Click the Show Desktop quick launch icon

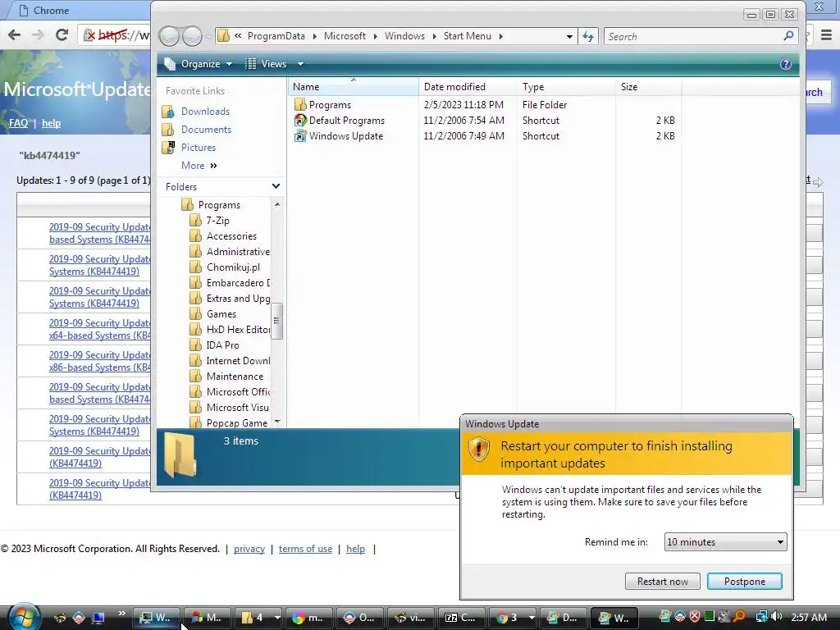click(x=98, y=618)
